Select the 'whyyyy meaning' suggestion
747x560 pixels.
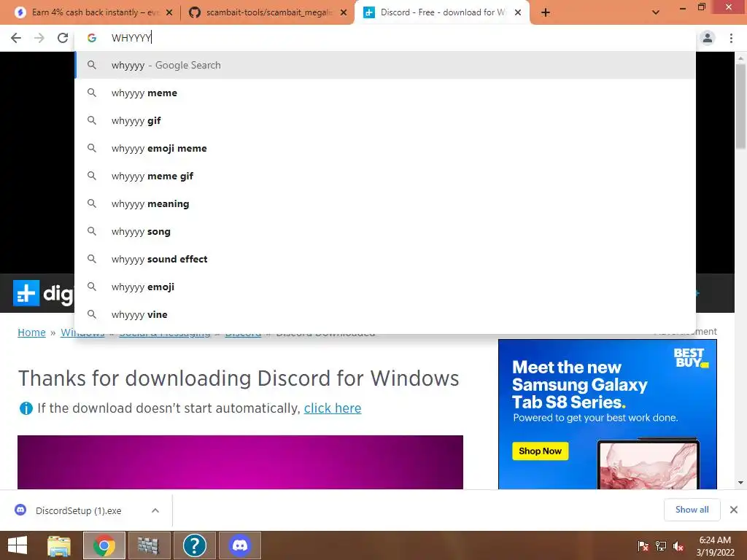click(385, 204)
